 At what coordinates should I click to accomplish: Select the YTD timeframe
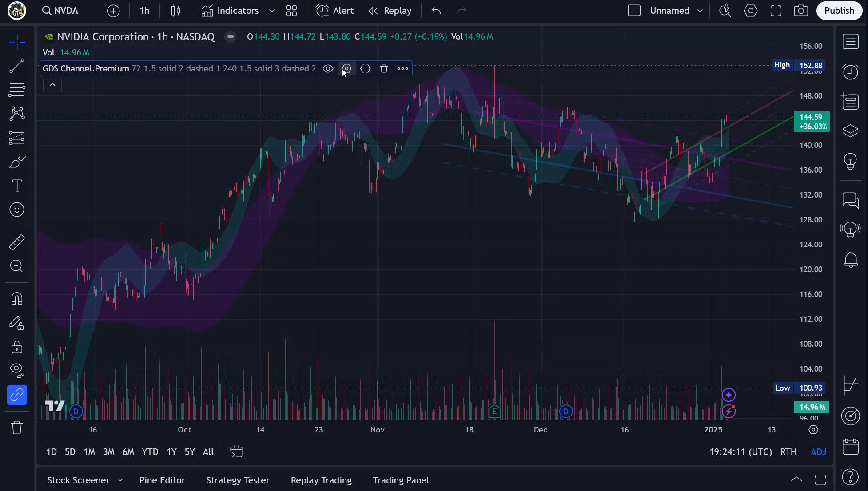150,451
